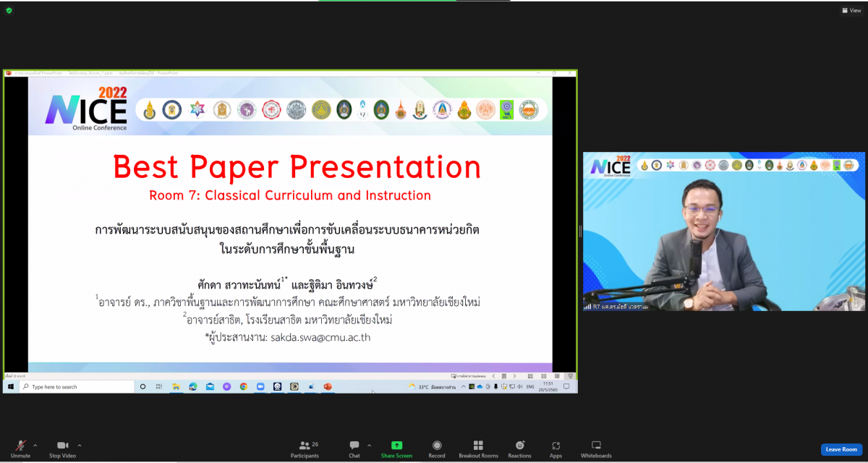Click the NICE 2022 logo on the slide
Screen dimensions: 868x463
[86, 109]
